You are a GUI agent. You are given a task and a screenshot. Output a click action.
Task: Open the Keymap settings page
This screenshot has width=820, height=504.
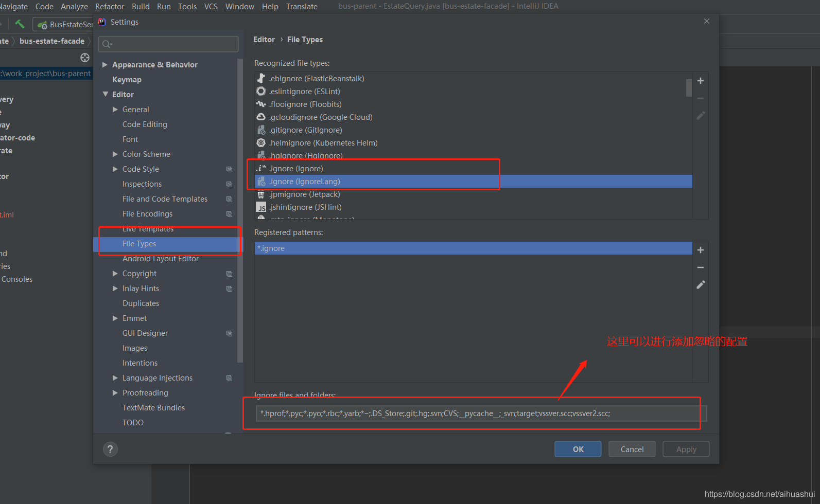tap(127, 79)
